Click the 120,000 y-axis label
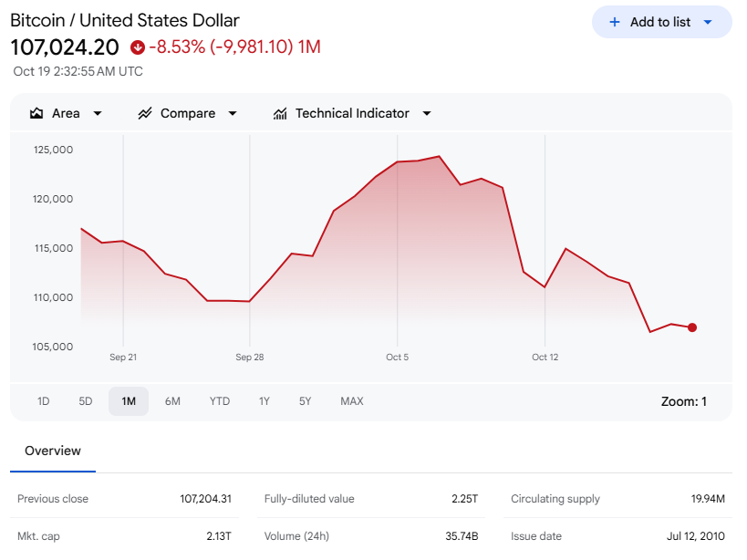The image size is (747, 560). tap(53, 199)
